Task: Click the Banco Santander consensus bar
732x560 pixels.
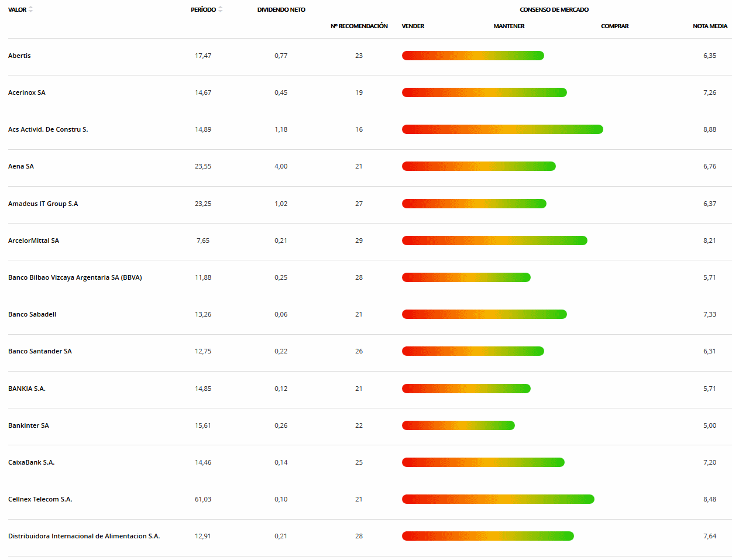Action: [x=473, y=351]
